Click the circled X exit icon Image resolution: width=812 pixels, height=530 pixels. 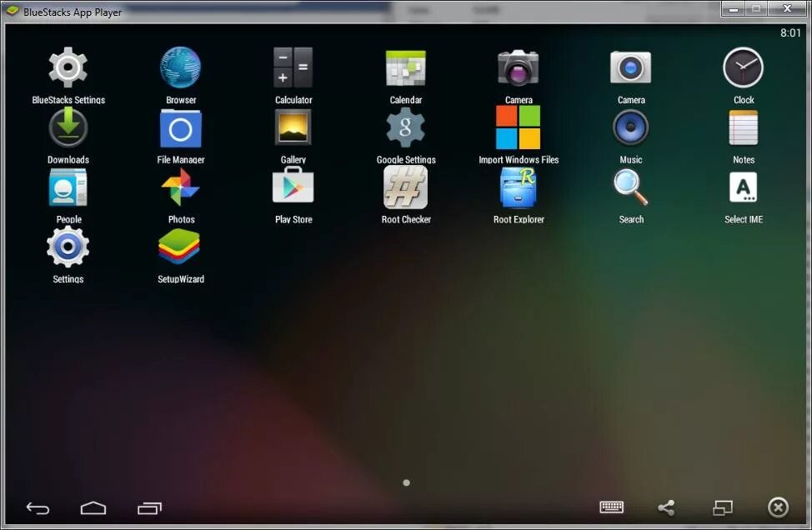[778, 507]
